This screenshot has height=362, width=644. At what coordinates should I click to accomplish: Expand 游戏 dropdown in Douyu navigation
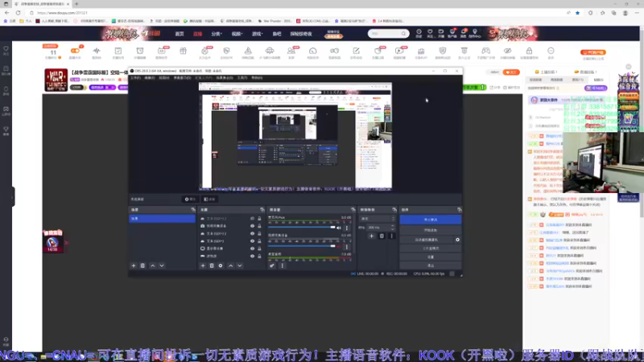coord(257,34)
